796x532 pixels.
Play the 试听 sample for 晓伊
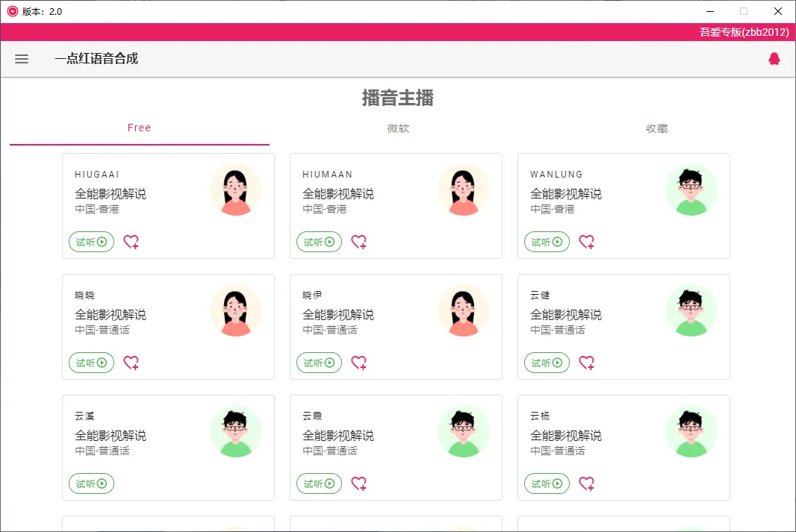click(319, 363)
